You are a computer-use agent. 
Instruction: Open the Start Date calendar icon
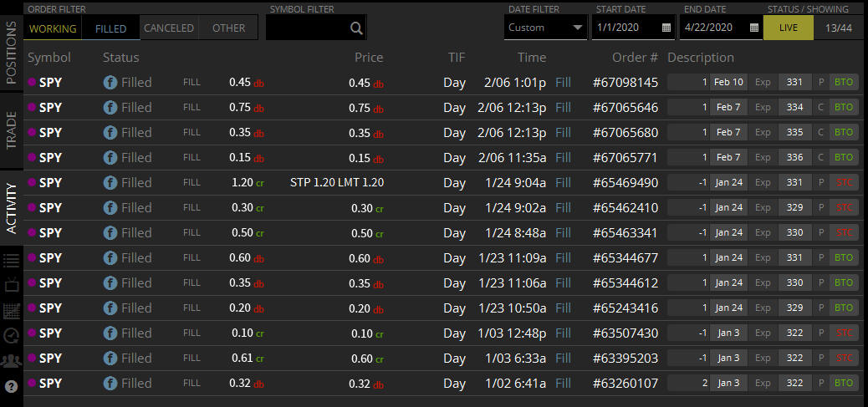666,28
